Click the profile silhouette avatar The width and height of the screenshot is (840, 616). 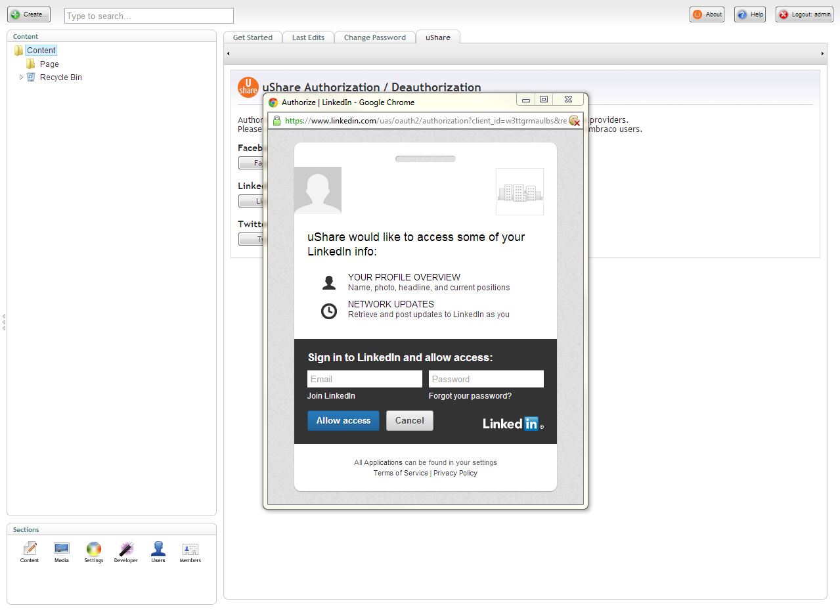[x=318, y=190]
